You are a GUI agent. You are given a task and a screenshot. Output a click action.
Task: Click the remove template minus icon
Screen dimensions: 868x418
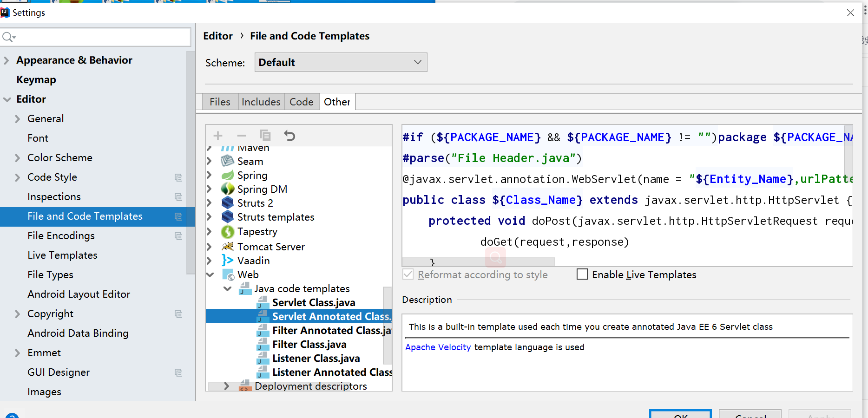(242, 136)
